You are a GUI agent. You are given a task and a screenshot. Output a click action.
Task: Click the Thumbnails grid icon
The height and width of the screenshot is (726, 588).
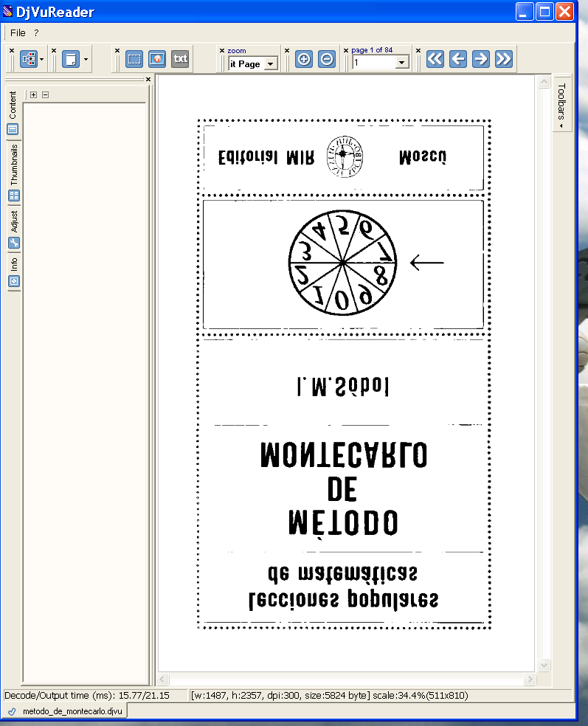14,196
